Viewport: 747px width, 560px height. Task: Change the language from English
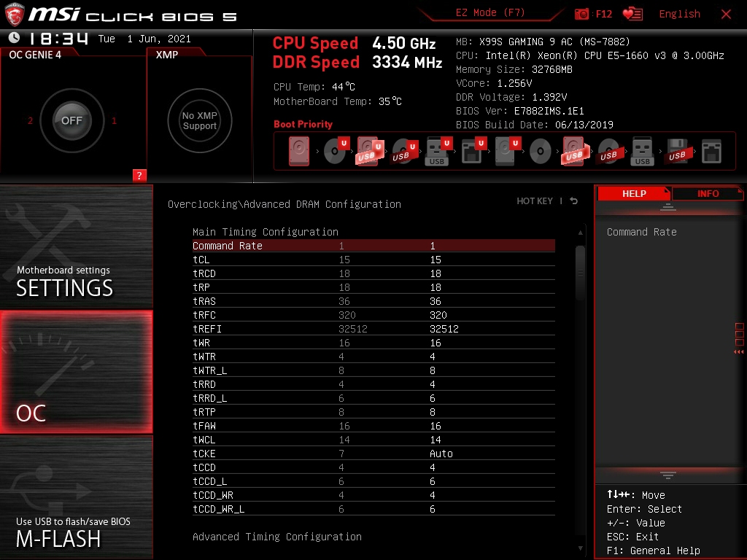click(679, 14)
